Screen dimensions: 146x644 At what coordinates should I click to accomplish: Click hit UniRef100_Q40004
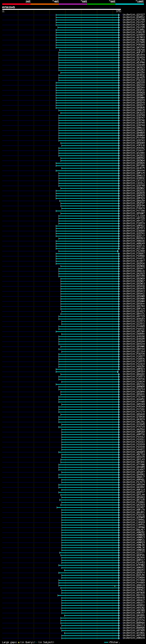(133, 170)
